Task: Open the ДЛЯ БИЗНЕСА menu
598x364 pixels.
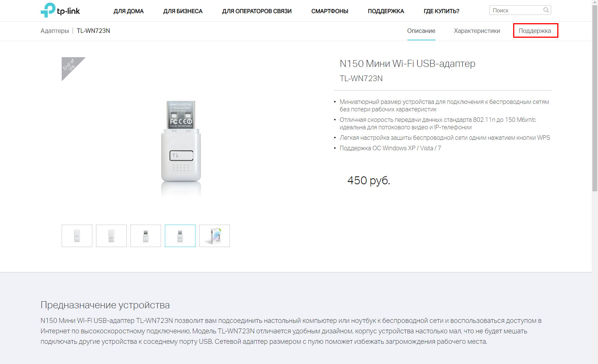Action: 183,11
